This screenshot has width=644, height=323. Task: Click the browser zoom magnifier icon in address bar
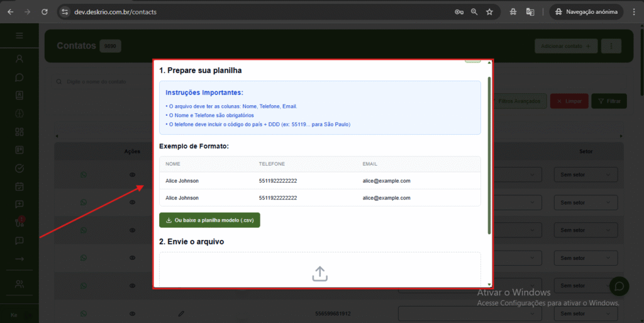coord(474,12)
